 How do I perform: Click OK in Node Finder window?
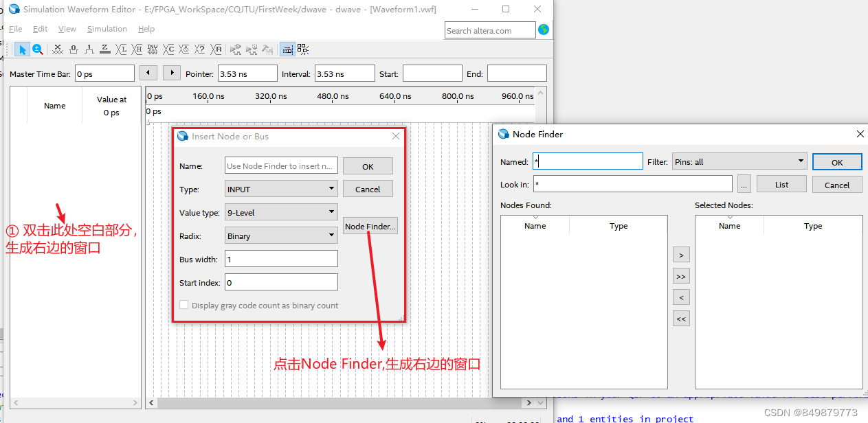[837, 162]
